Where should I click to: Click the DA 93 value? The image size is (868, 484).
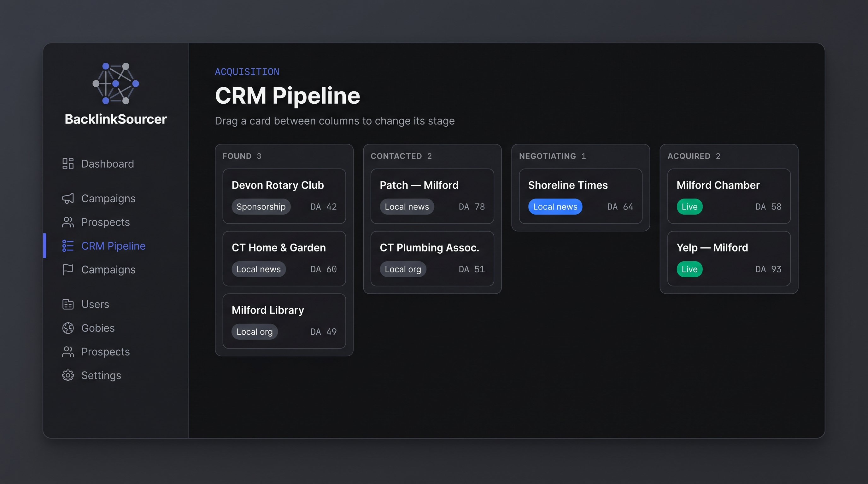point(768,269)
